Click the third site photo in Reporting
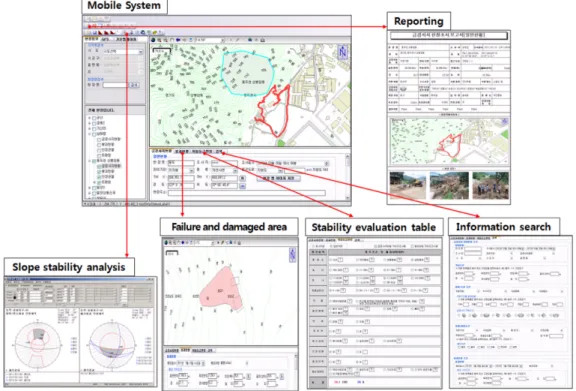This screenshot has width=576, height=391. coord(490,186)
